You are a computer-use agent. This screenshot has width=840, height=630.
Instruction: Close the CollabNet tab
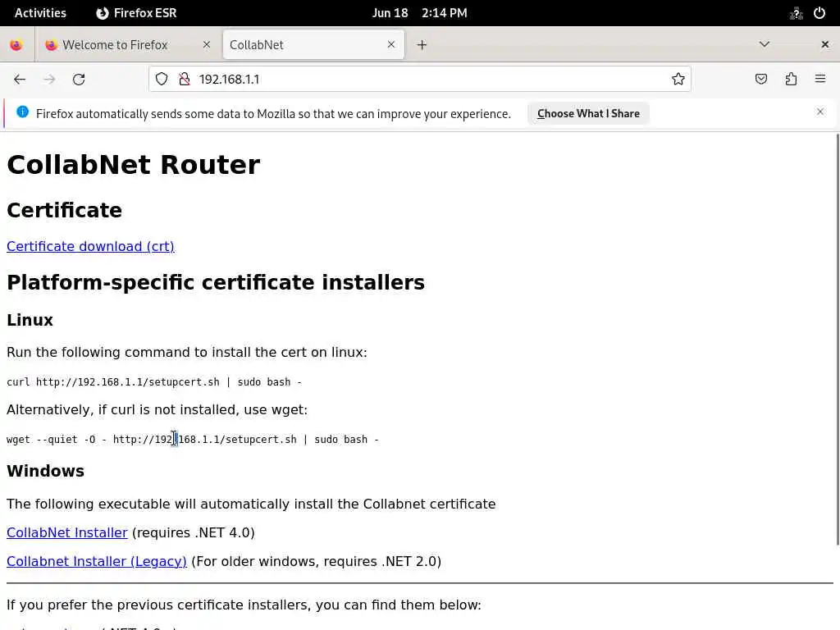(391, 45)
